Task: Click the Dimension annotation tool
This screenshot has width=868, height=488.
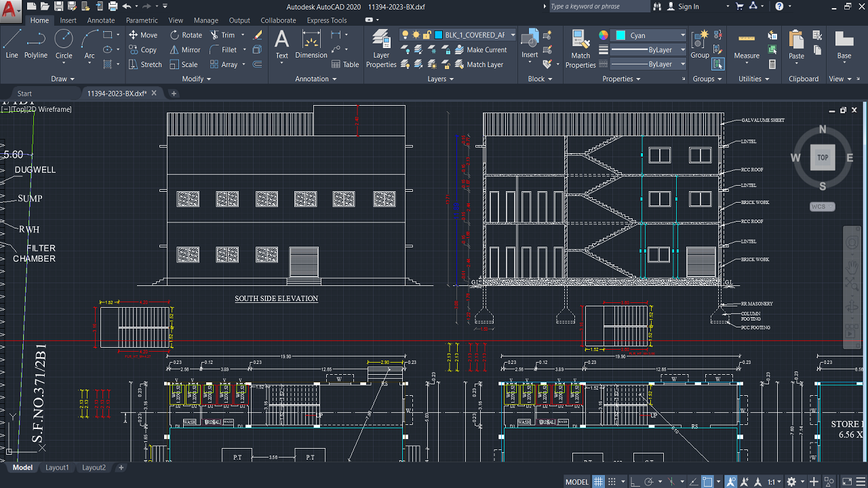Action: 311,45
